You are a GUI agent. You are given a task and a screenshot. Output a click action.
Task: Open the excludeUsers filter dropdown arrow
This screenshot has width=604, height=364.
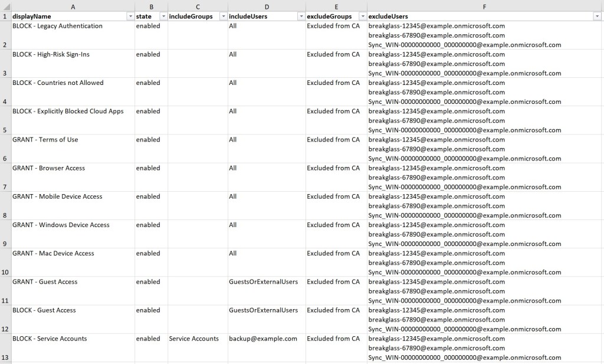pos(597,17)
